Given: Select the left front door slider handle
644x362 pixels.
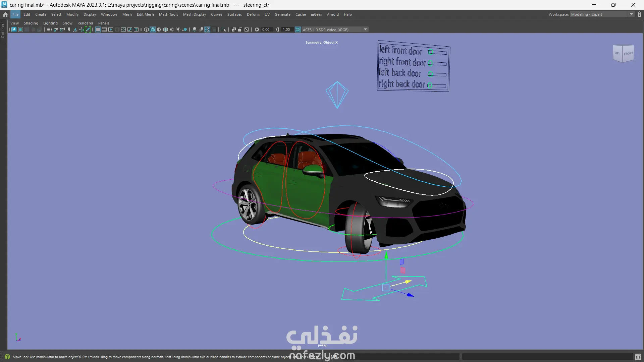Looking at the screenshot, I should point(431,52).
